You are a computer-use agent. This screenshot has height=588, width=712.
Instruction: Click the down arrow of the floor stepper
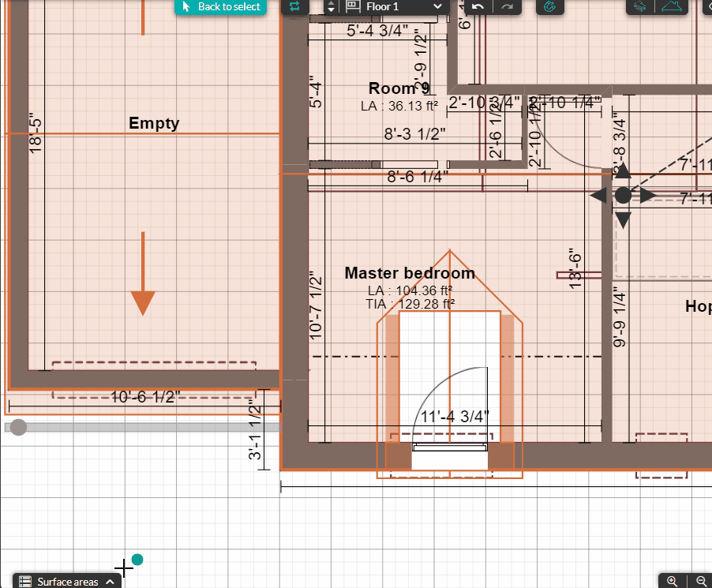330,10
